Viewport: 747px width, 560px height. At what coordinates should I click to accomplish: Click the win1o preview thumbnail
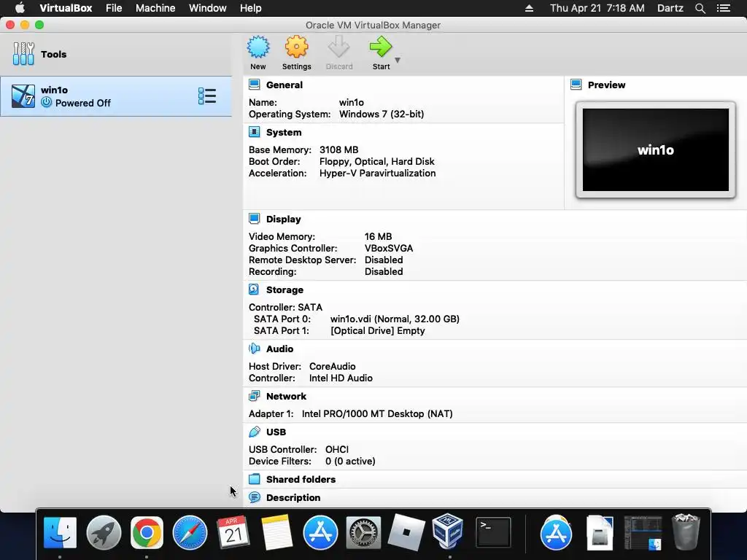click(656, 149)
